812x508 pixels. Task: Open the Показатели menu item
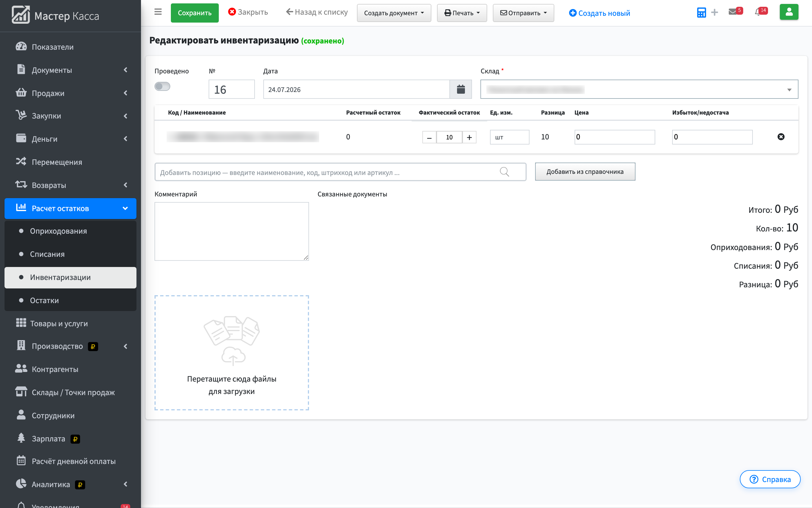pos(70,47)
